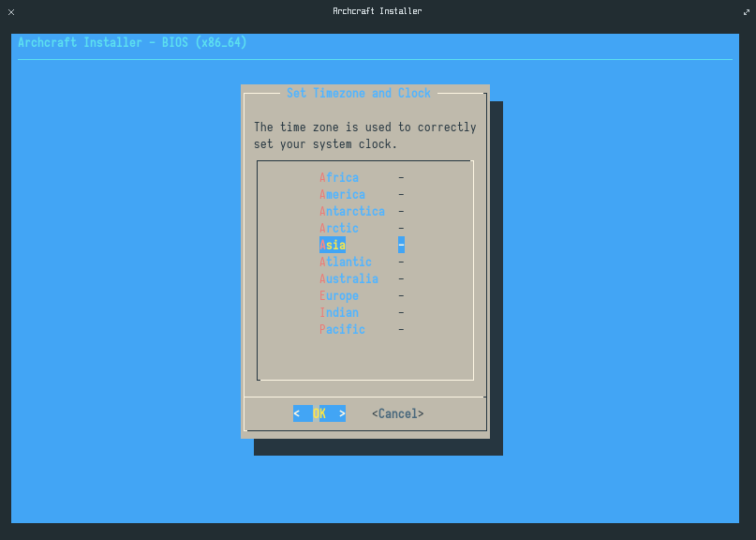Image resolution: width=756 pixels, height=540 pixels.
Task: Choose the America region entry
Action: (342, 194)
